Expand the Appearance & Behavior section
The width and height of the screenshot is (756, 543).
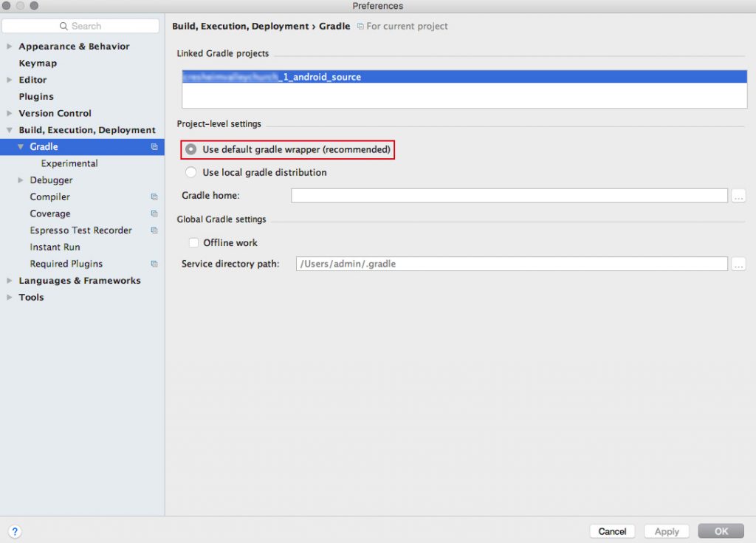pyautogui.click(x=10, y=47)
